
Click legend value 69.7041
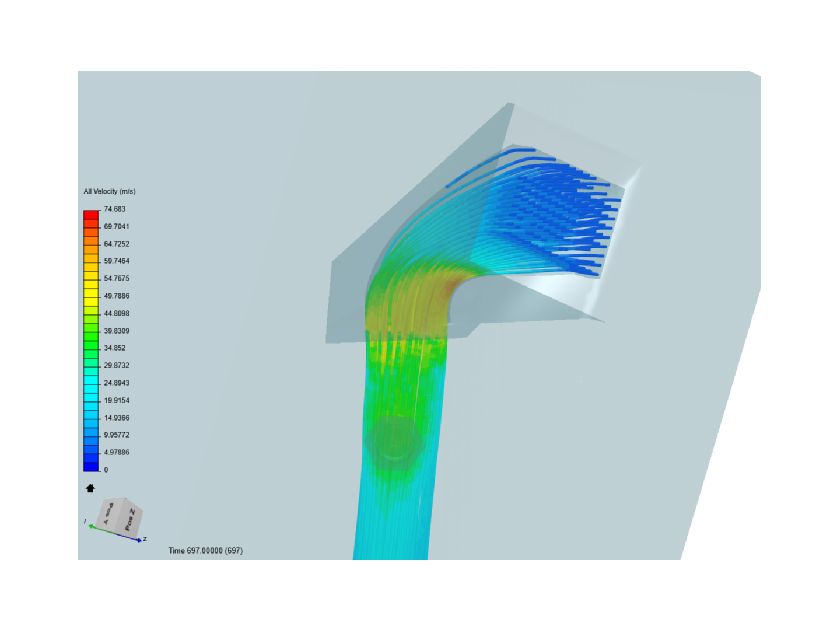click(x=117, y=226)
